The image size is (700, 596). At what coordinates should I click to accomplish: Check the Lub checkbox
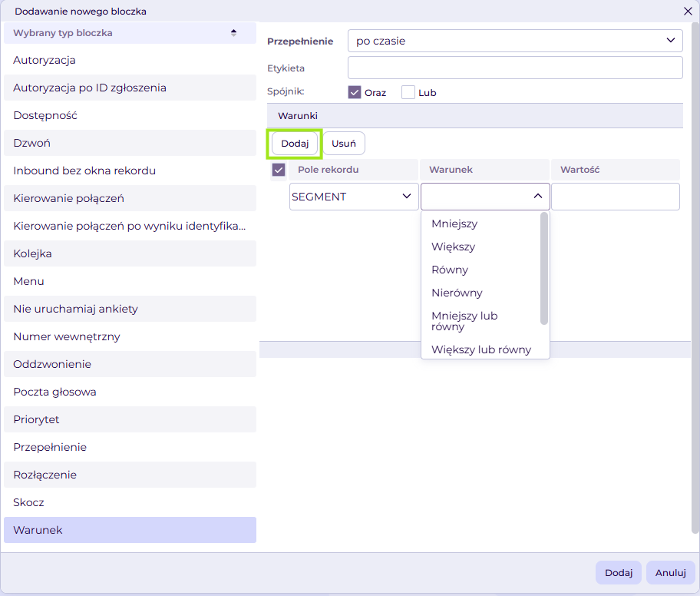click(x=408, y=92)
